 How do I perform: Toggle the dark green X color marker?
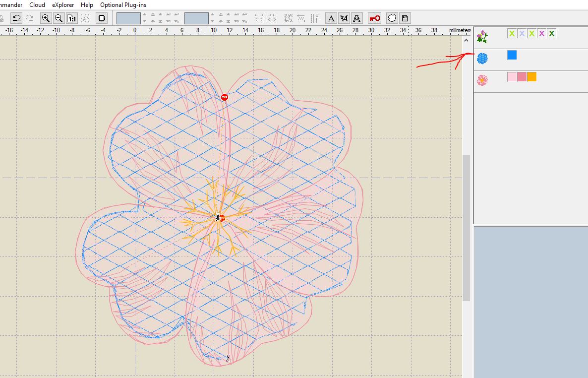tap(551, 34)
